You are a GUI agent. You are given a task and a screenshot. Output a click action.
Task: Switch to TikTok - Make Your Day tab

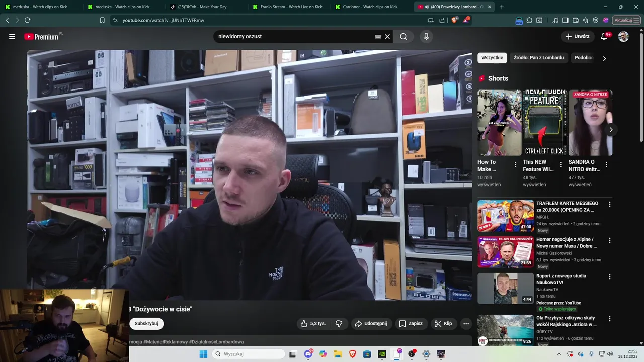(x=205, y=7)
